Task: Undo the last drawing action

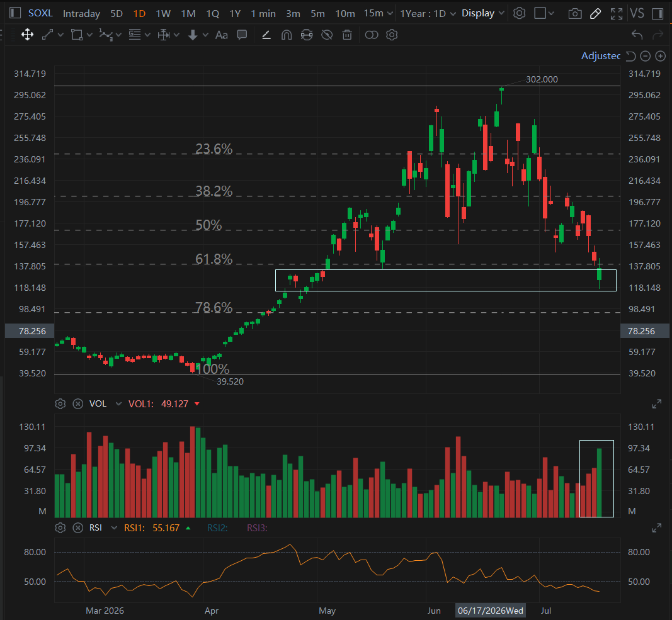Action: [637, 35]
